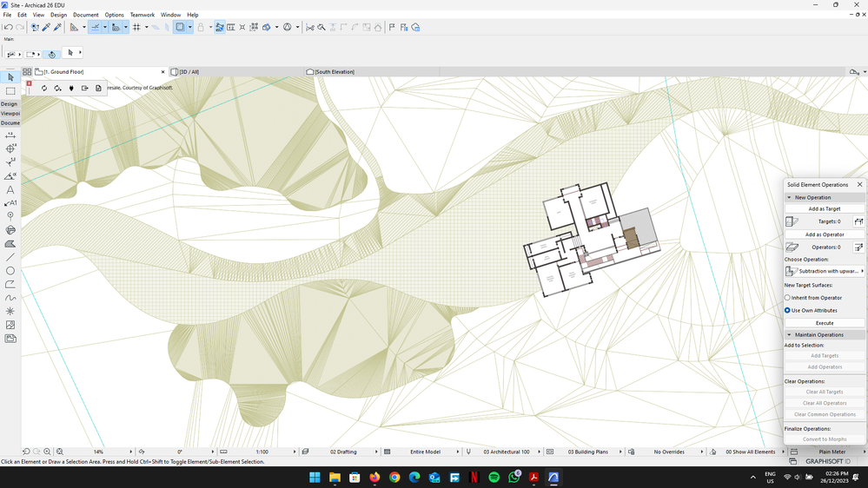Viewport: 868px width, 488px height.
Task: Click the Undo icon in toolbar
Action: click(x=8, y=28)
